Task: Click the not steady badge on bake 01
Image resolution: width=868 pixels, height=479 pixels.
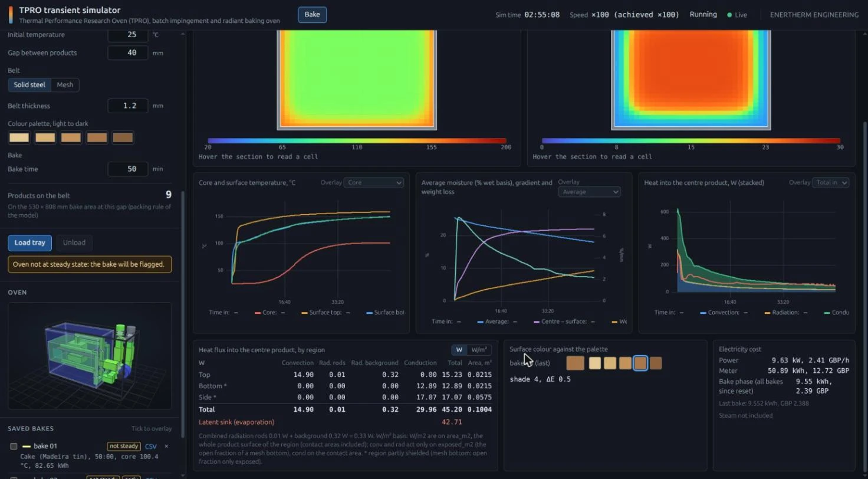Action: [x=124, y=446]
